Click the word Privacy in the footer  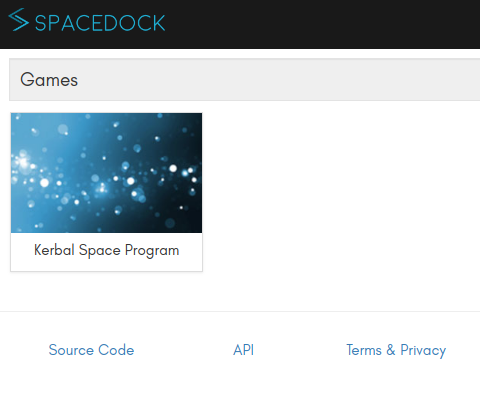tap(423, 351)
